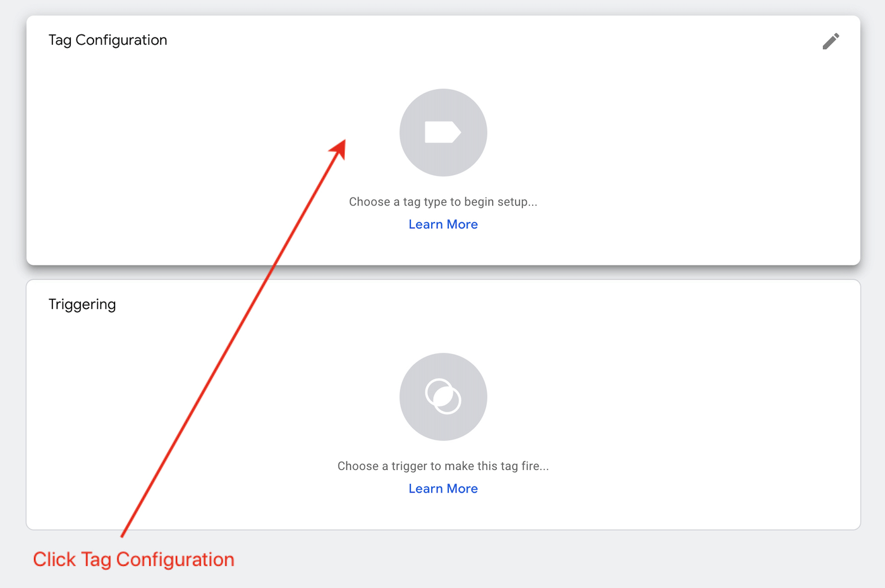Click the Tag Configuration heading
The height and width of the screenshot is (588, 885).
tap(108, 40)
